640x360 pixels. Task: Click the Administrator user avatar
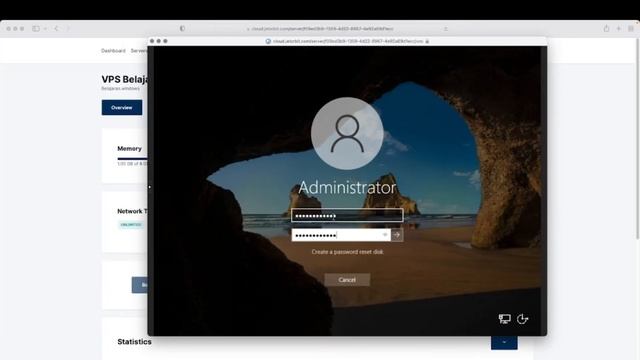coord(347,133)
